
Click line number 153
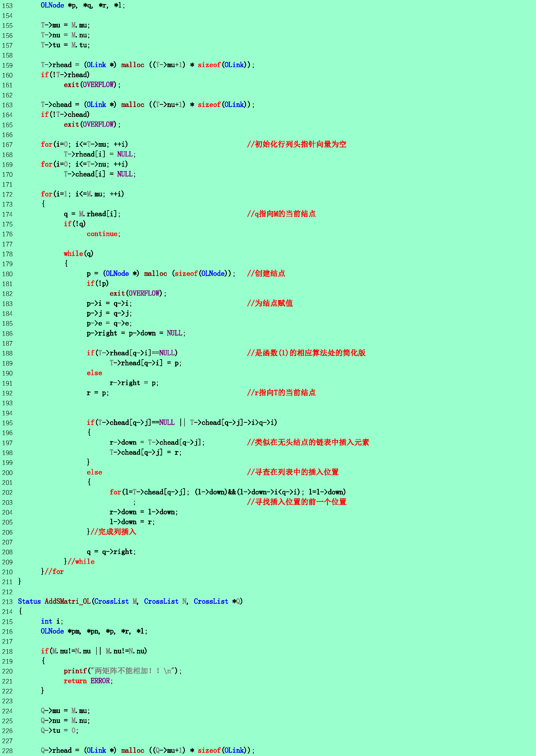click(7, 6)
